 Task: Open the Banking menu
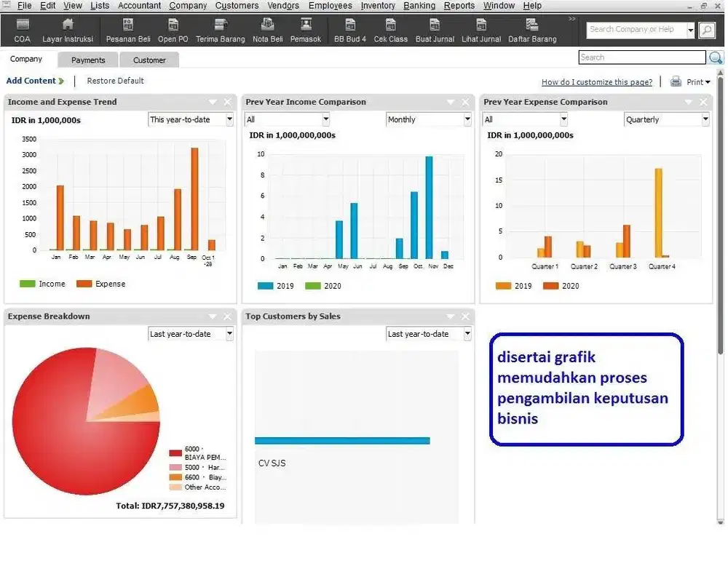(x=419, y=6)
